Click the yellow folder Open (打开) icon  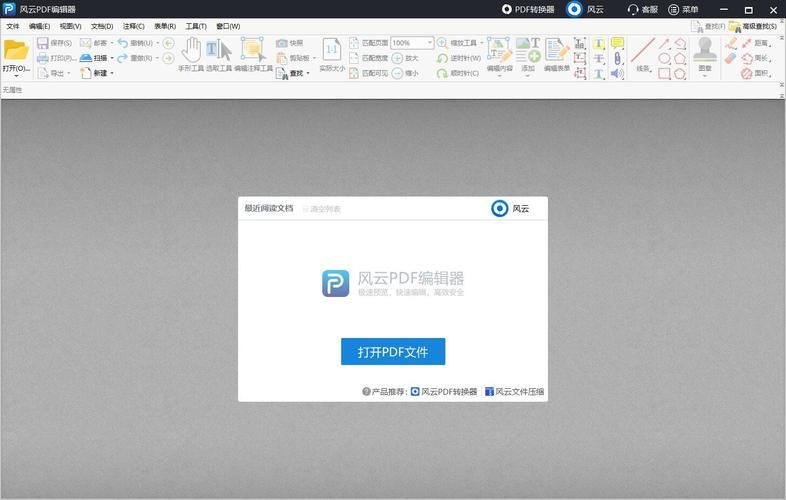point(16,50)
